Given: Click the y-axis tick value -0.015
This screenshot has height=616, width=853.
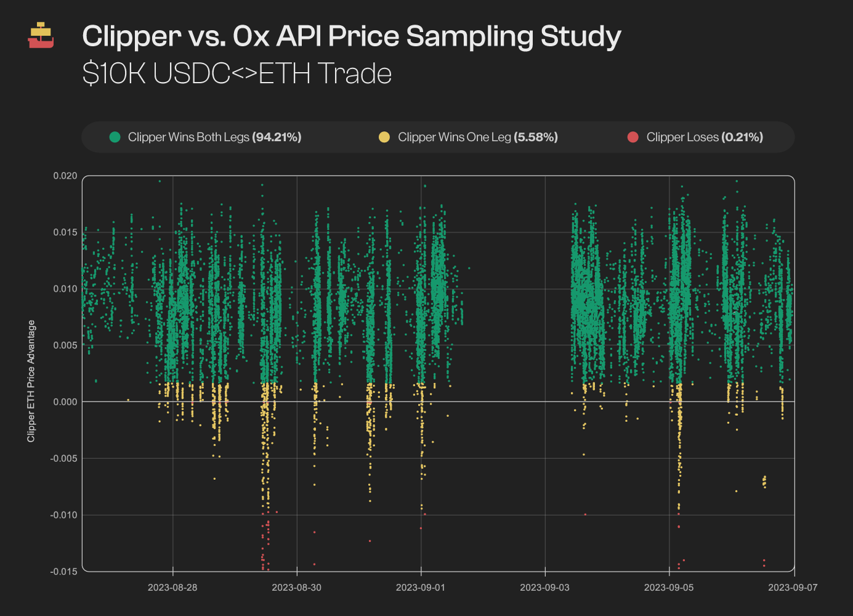Looking at the screenshot, I should click(64, 571).
